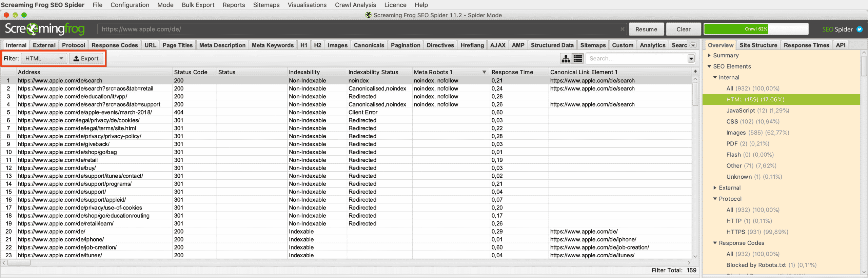Switch to the Page Titles tab
Viewport: 868px width, 278px height.
pos(177,45)
